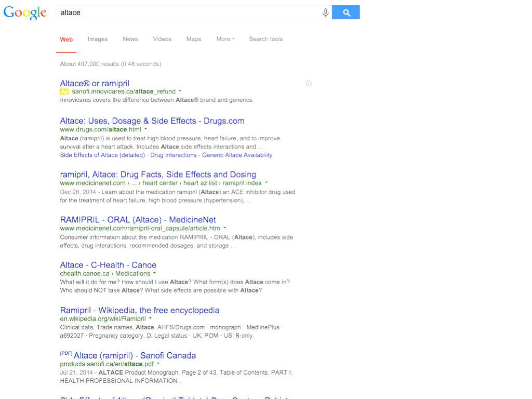Screen dimensions: 532x399
Task: Click the en.wikipedia.org/wiki/Ramipril green URL
Action: pyautogui.click(x=103, y=319)
